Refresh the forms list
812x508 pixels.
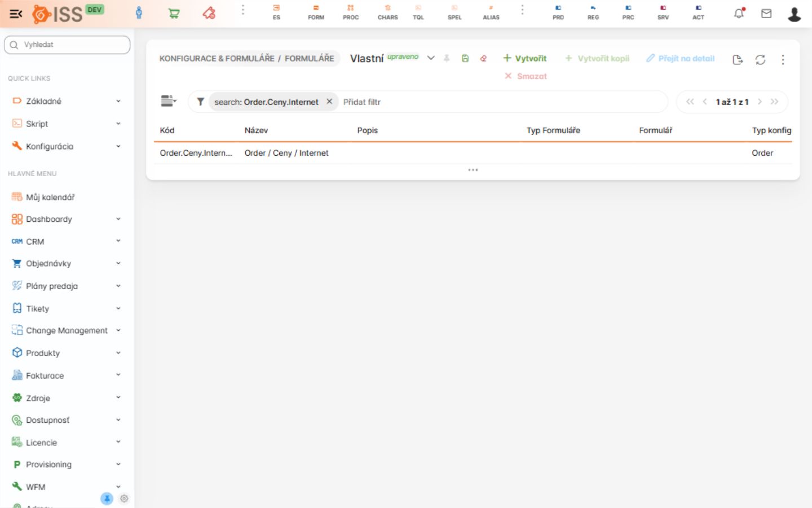[x=760, y=59]
